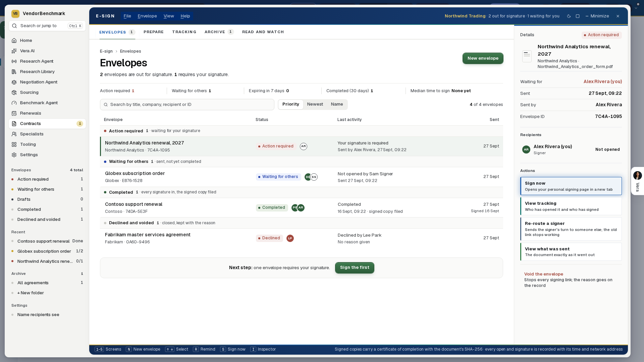Select Fabrikam master services agreement row
644x362 pixels.
click(301, 238)
